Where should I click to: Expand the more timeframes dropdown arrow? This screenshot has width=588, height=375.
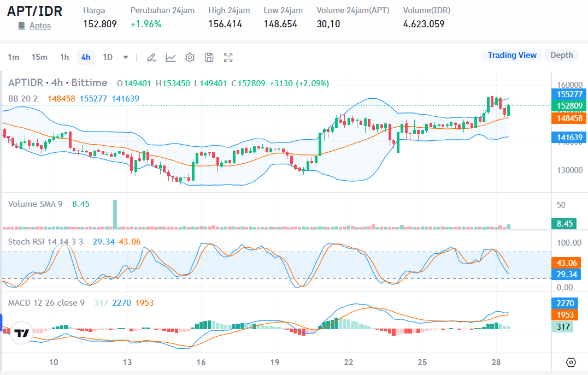(126, 57)
